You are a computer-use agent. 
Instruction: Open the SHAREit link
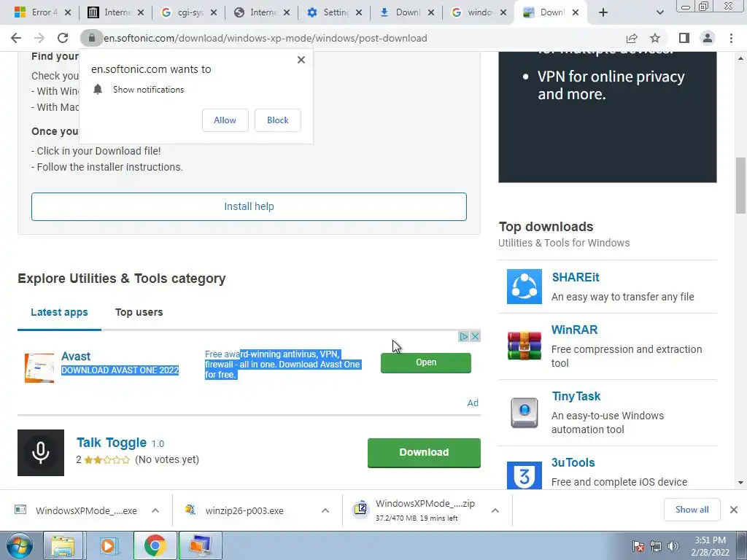click(575, 277)
